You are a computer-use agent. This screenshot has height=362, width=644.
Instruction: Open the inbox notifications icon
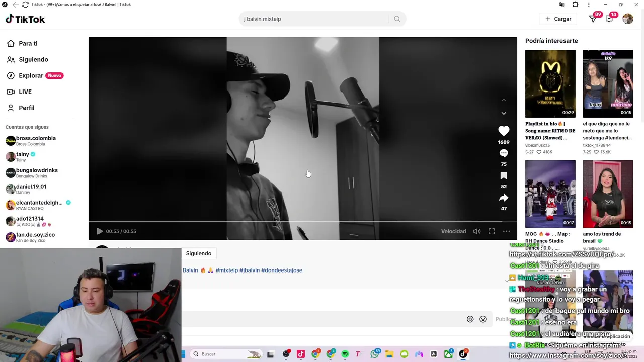click(609, 19)
